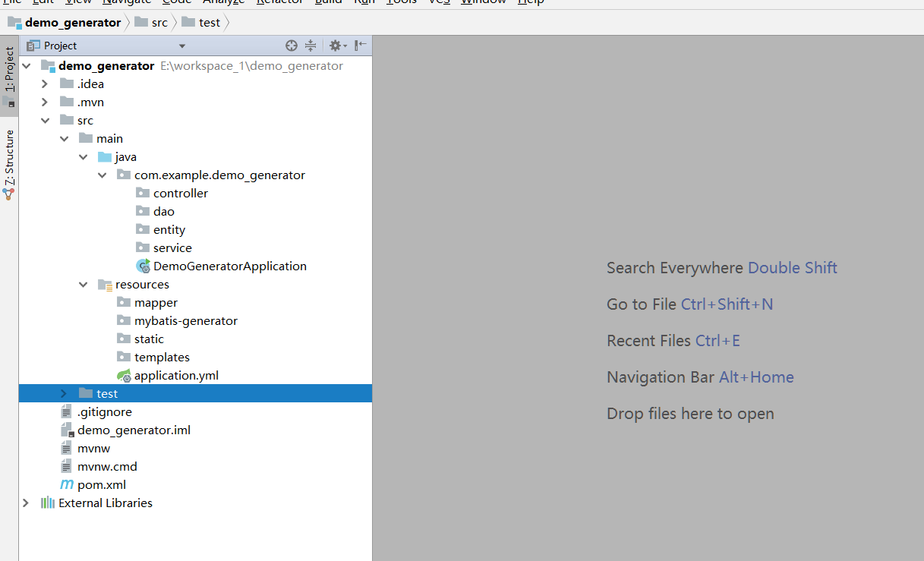Click the Alt+Home shortcut hint
This screenshot has height=561, width=924.
[x=756, y=377]
